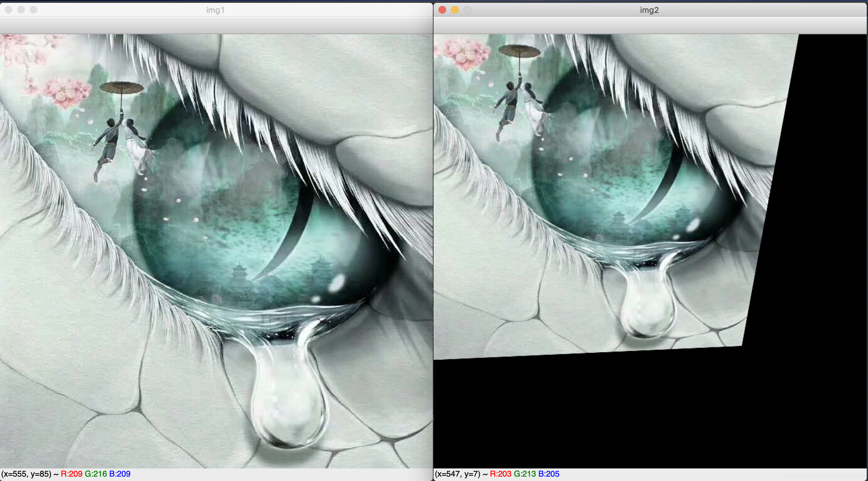
Task: Minimize the img1 window
Action: click(21, 10)
